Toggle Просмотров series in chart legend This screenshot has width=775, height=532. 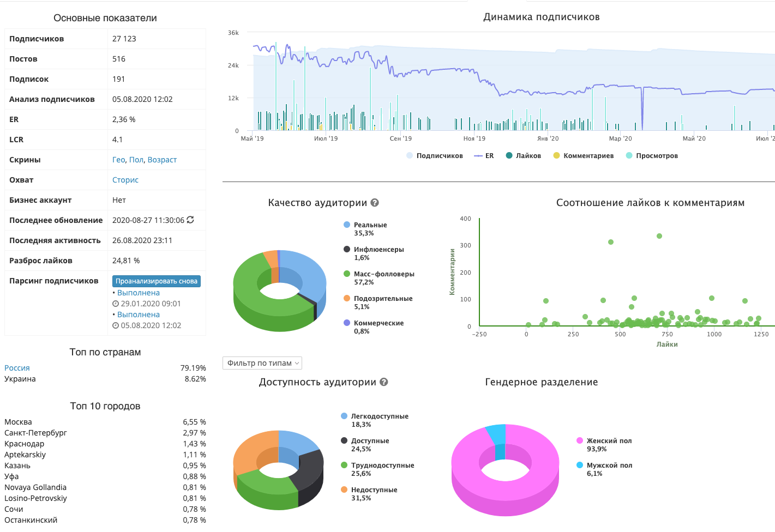pyautogui.click(x=652, y=156)
